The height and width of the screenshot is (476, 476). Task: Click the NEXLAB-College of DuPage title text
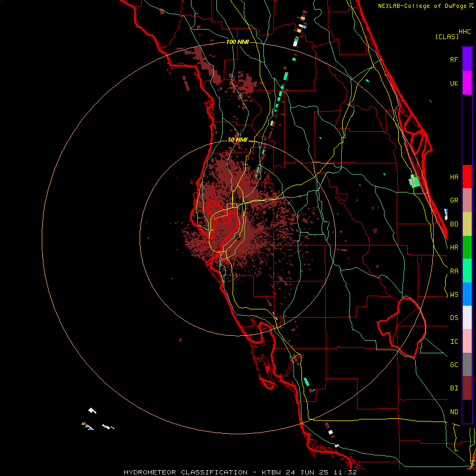(423, 6)
